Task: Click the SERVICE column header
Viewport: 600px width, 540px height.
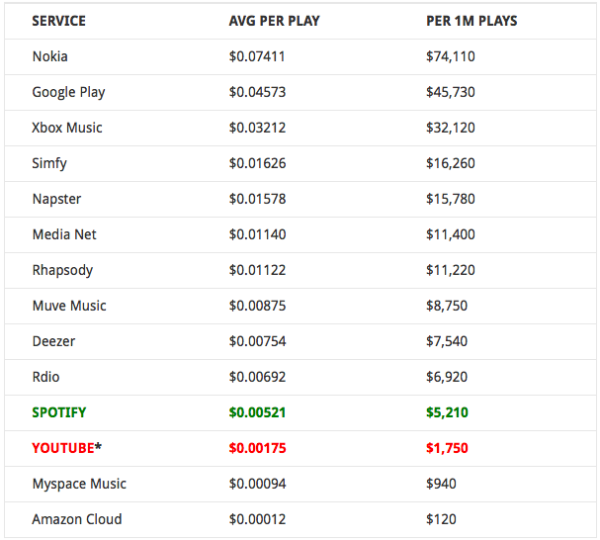Action: tap(59, 20)
